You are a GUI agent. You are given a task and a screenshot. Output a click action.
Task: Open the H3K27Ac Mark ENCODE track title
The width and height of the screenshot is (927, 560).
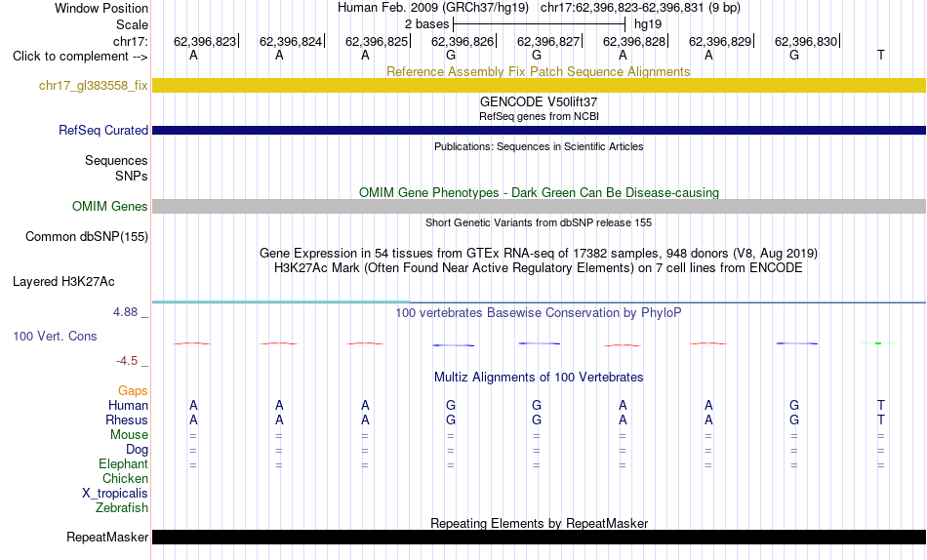pyautogui.click(x=539, y=268)
